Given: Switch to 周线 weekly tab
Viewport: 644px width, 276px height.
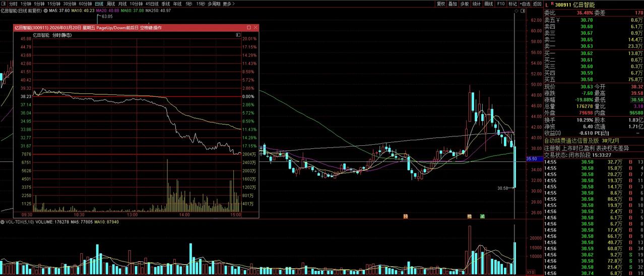Looking at the screenshot, I should click(111, 4).
